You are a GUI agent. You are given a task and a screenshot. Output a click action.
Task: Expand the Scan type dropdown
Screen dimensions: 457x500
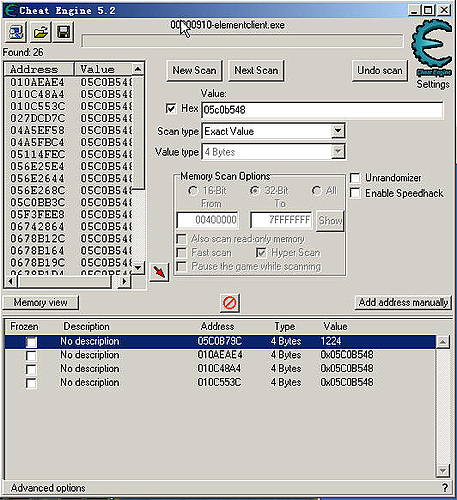click(338, 131)
